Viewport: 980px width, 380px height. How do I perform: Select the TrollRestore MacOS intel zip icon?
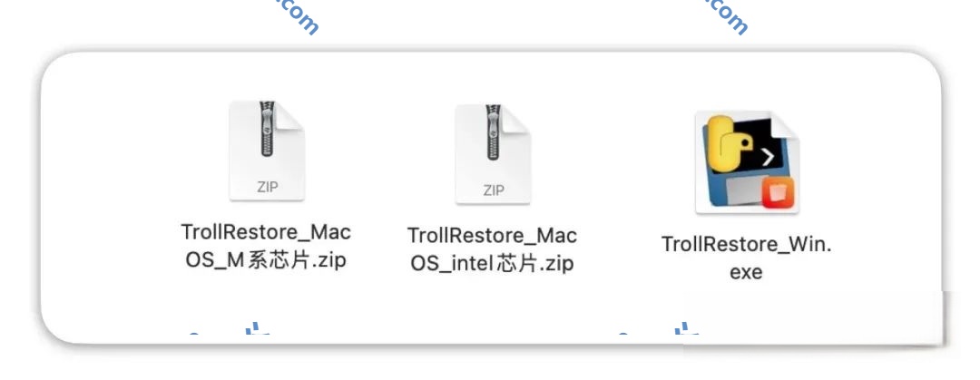point(493,154)
